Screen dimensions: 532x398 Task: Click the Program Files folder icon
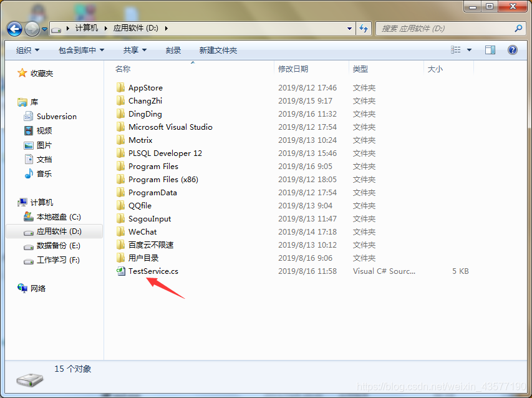pyautogui.click(x=120, y=167)
